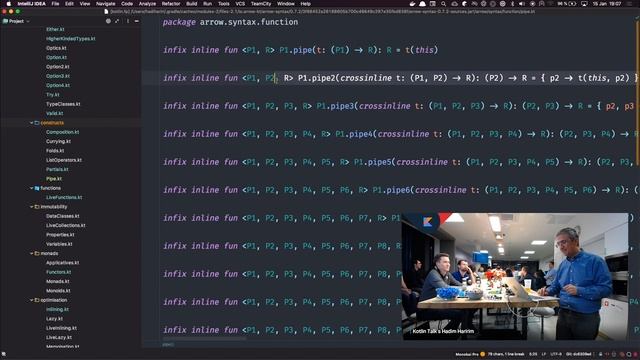640x360 pixels.
Task: Open Lazy.kt file
Action: tap(54, 319)
